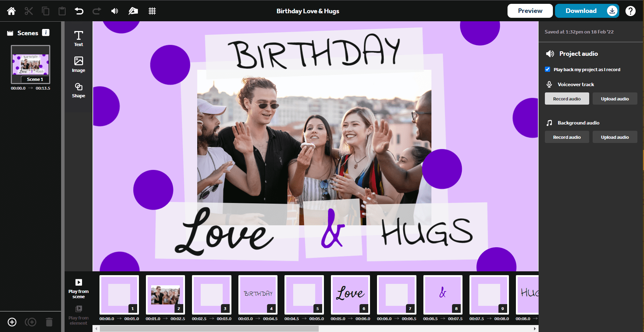Select Scene 1 thumbnail
Screen dimensions: 644x332
click(x=30, y=65)
